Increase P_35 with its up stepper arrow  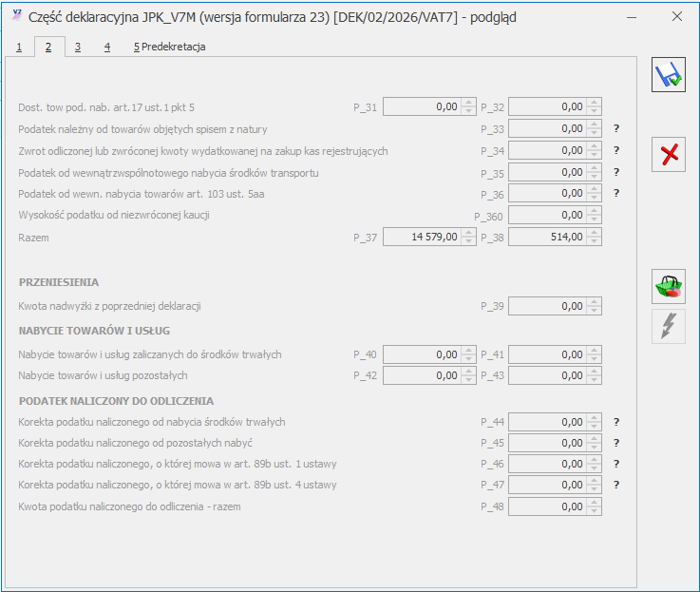click(x=595, y=168)
